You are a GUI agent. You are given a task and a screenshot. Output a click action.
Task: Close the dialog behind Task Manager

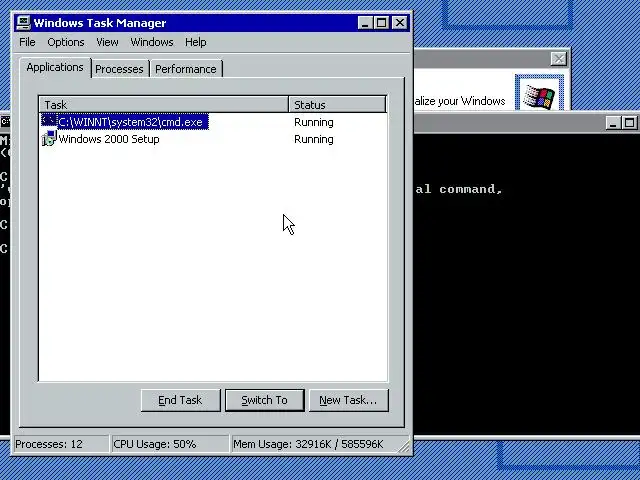point(558,59)
